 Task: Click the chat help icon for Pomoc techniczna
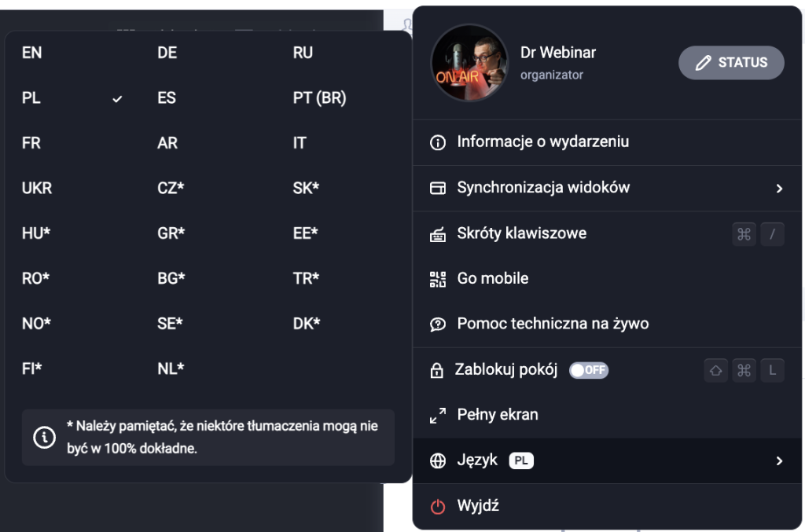coord(437,325)
